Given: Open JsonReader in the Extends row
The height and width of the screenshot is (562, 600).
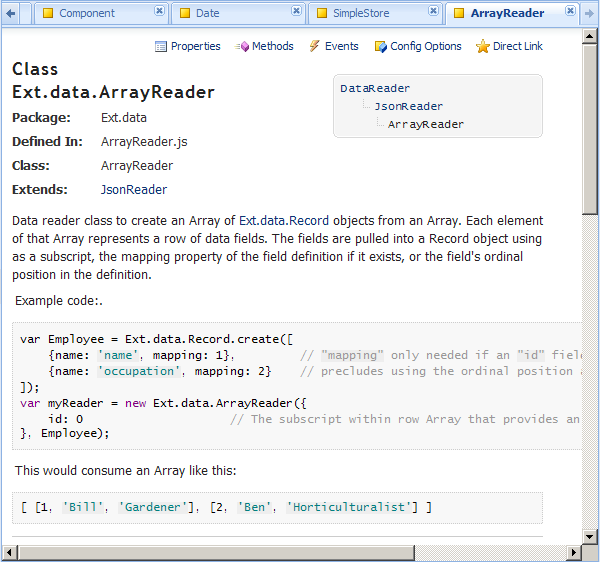Looking at the screenshot, I should click(134, 190).
